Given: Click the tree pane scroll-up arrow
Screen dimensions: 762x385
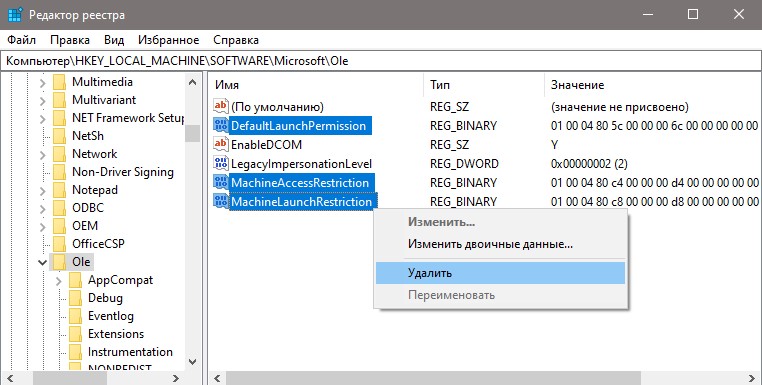Looking at the screenshot, I should (x=192, y=82).
